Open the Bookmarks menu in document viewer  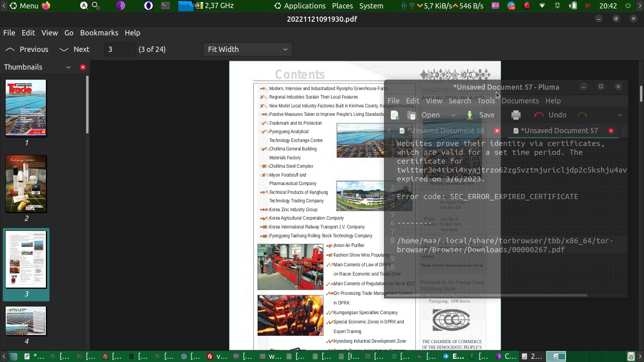coord(99,33)
